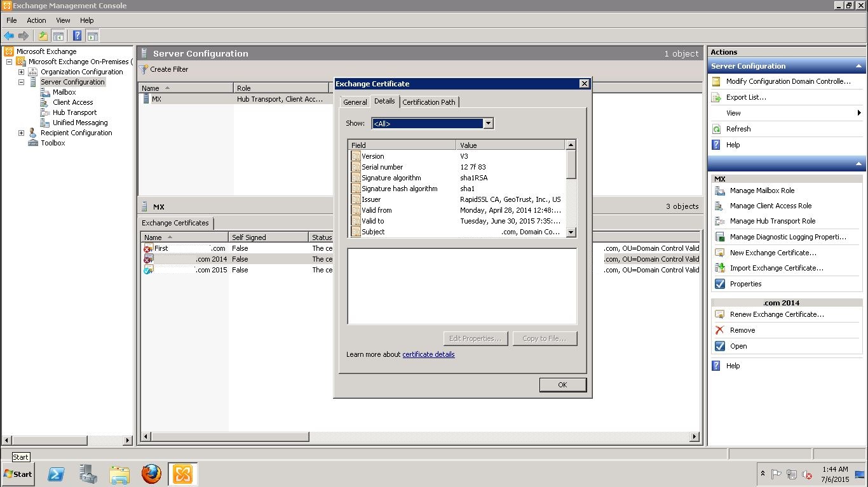Click the Up one level toolbar icon

[x=43, y=36]
